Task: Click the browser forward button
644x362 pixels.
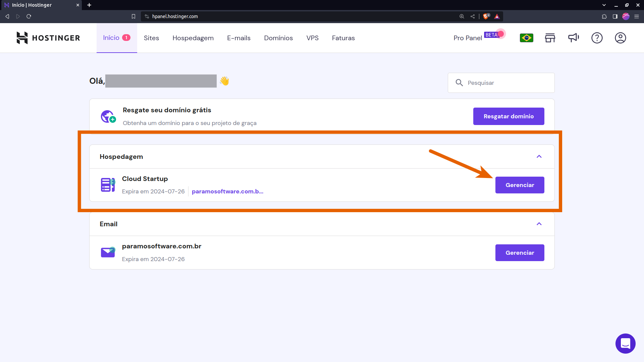Action: [x=18, y=16]
